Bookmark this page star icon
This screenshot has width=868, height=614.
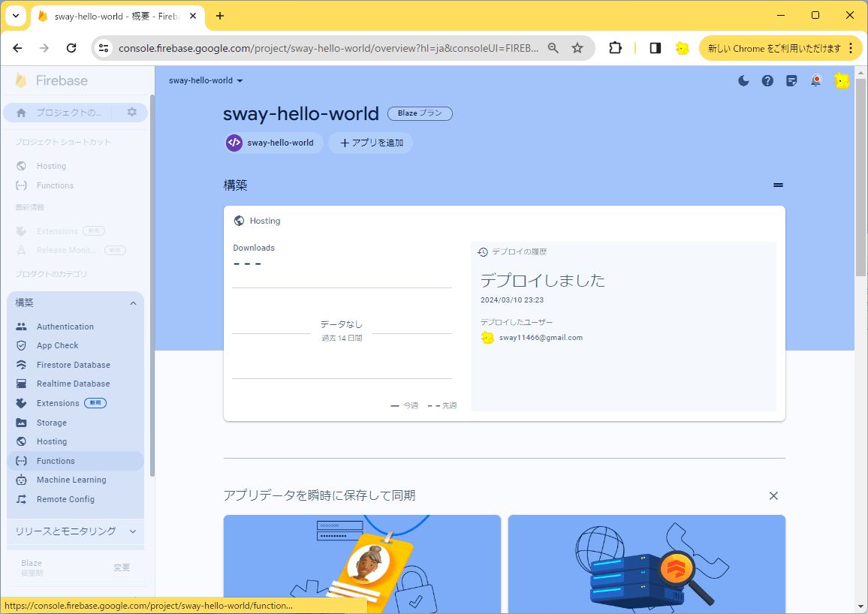[577, 48]
